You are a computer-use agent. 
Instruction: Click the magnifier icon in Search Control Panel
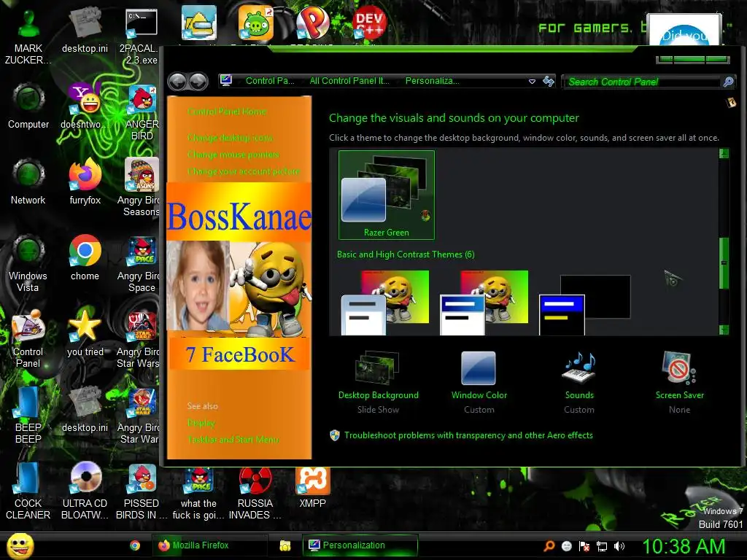coord(728,82)
